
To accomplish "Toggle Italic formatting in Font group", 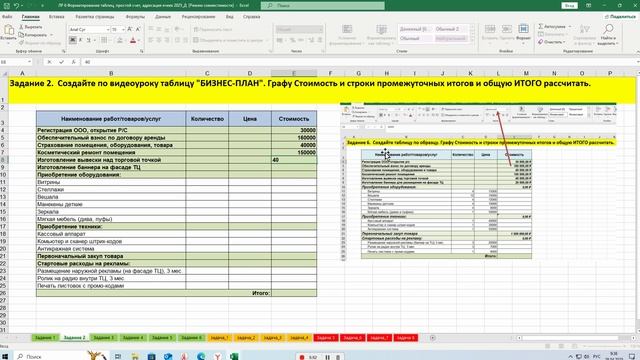I will click(80, 40).
